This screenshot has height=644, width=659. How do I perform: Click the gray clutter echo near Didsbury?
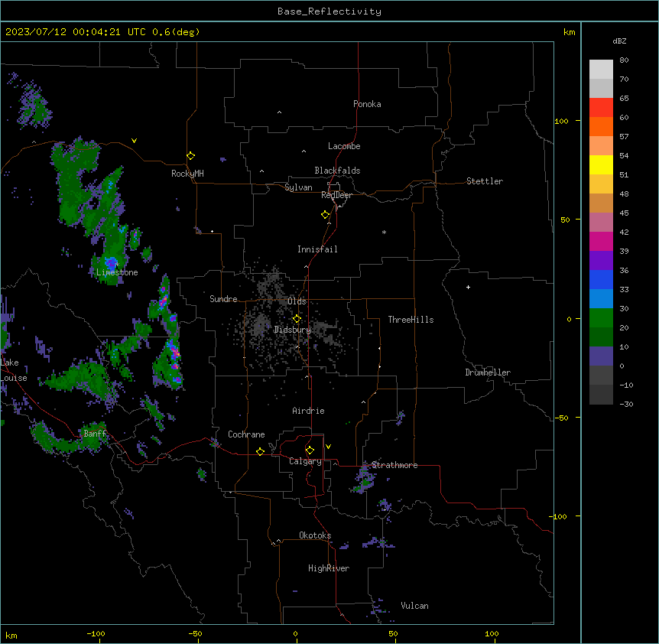[x=261, y=325]
